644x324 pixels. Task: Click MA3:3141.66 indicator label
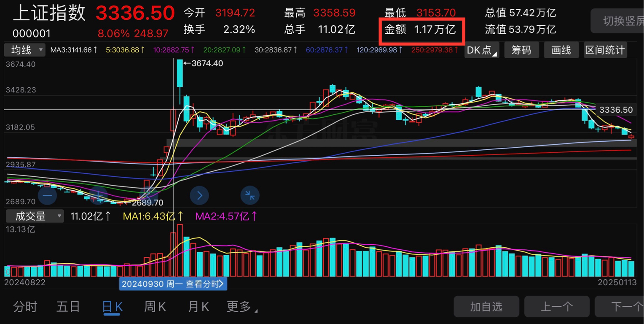point(74,50)
